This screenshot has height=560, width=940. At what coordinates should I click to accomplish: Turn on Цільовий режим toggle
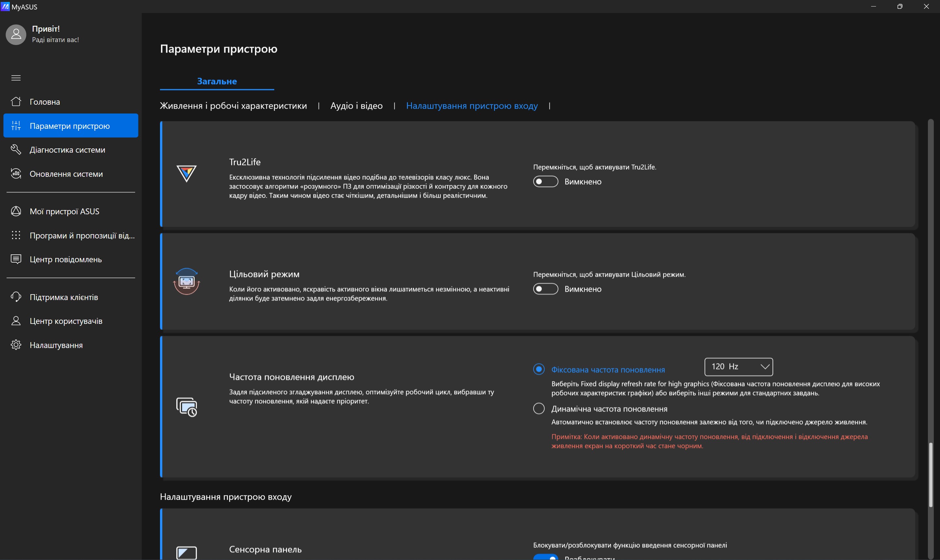(545, 289)
